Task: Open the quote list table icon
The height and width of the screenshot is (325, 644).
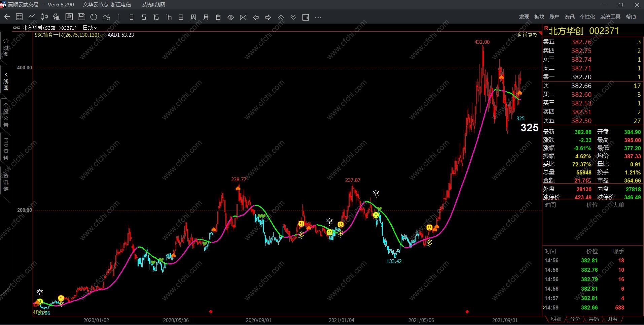Action: [x=20, y=17]
